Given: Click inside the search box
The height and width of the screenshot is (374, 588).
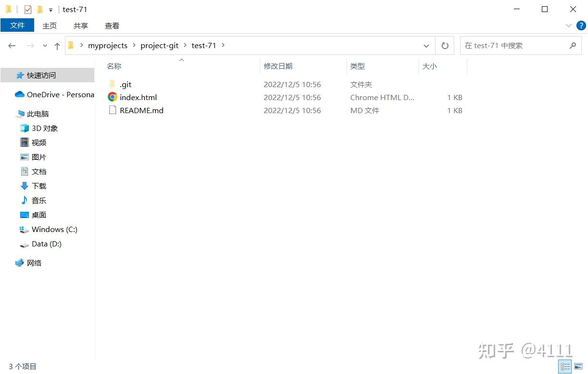Looking at the screenshot, I should point(510,45).
